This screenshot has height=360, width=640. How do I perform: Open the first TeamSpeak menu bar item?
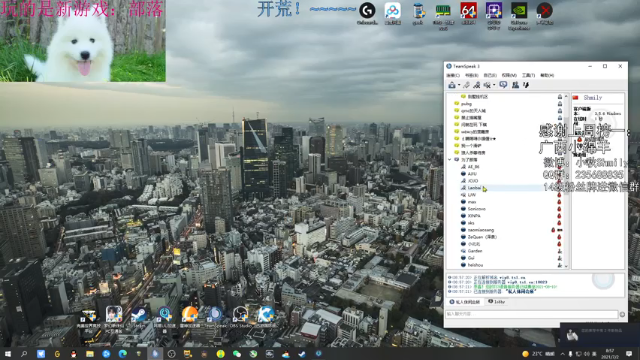click(453, 75)
